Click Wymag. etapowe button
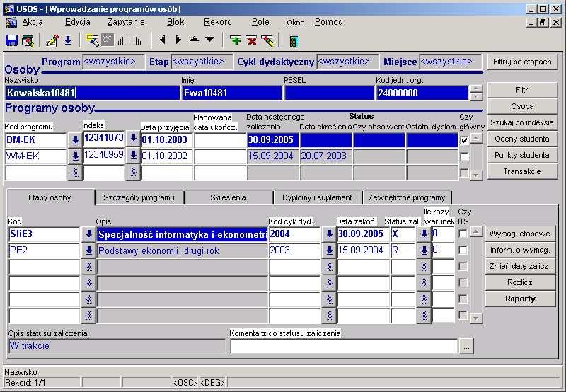Image resolution: width=566 pixels, height=392 pixels. click(520, 234)
